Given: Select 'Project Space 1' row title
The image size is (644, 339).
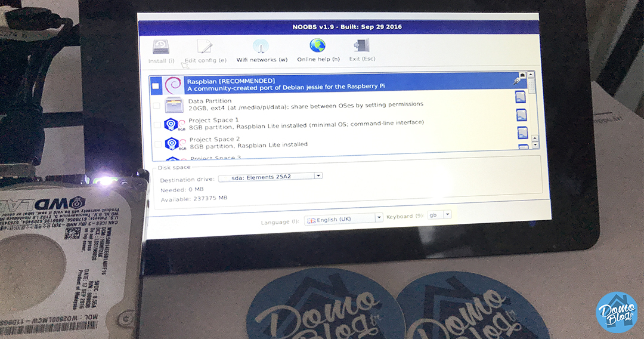Looking at the screenshot, I should (213, 120).
